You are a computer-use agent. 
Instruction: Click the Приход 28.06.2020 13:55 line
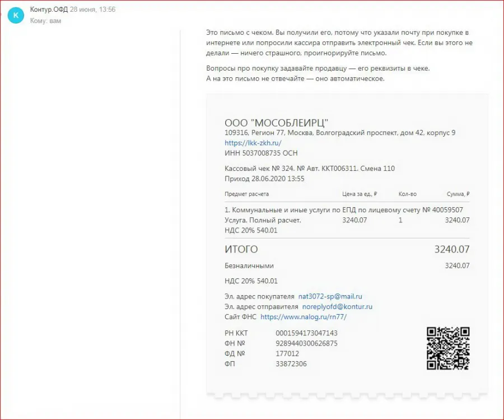(264, 179)
